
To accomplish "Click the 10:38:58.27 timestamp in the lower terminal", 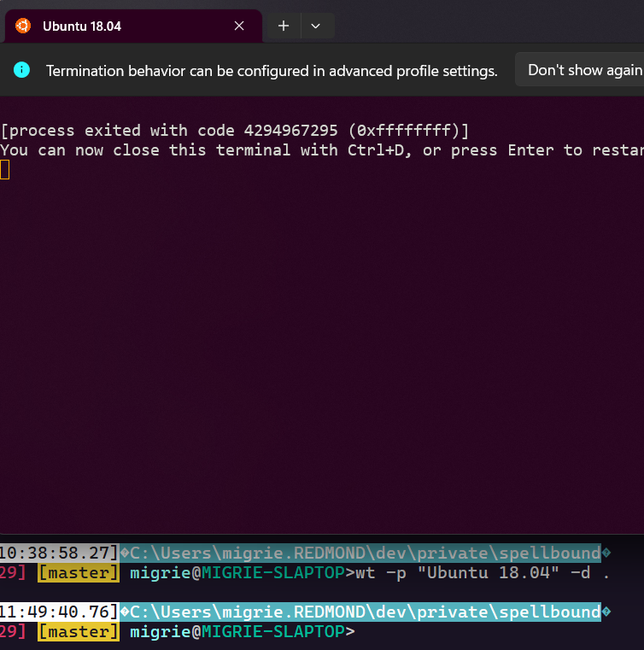I will coord(60,553).
